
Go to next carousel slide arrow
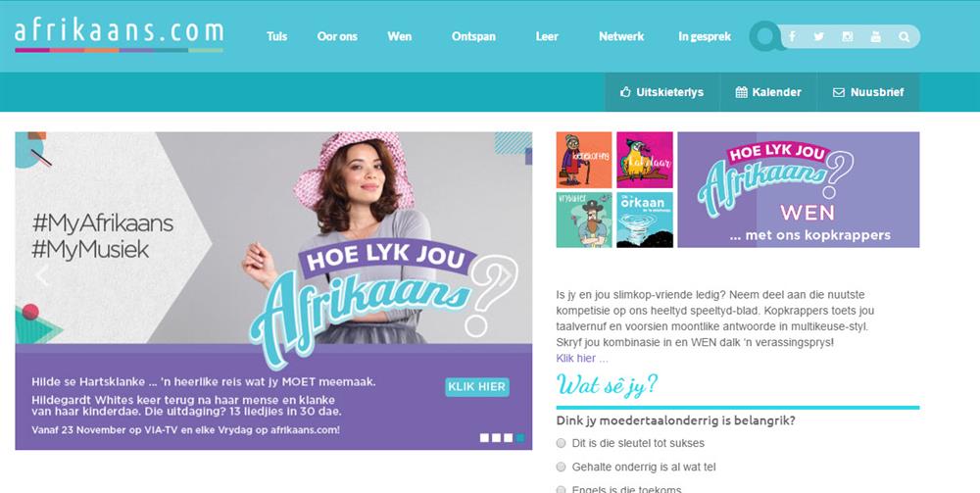pos(505,275)
